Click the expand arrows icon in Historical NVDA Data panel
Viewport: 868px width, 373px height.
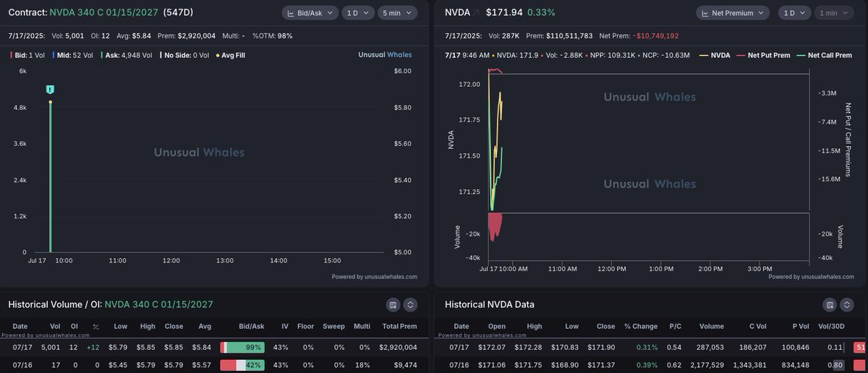point(848,304)
